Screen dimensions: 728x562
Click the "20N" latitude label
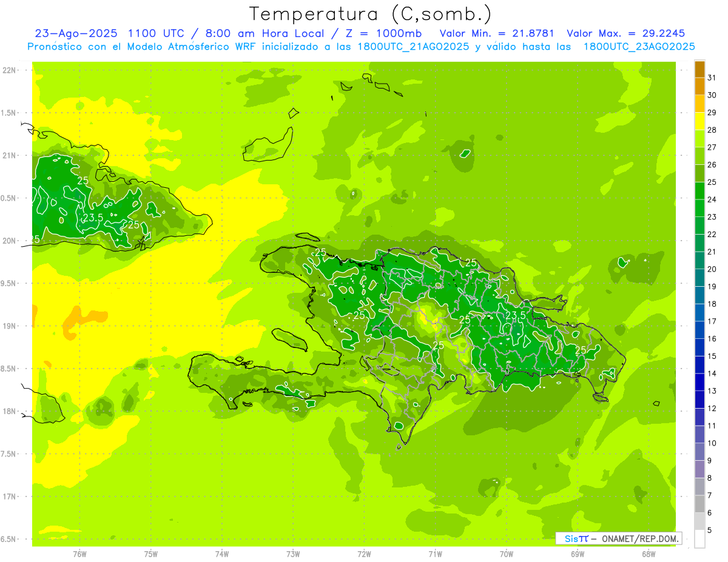click(9, 241)
